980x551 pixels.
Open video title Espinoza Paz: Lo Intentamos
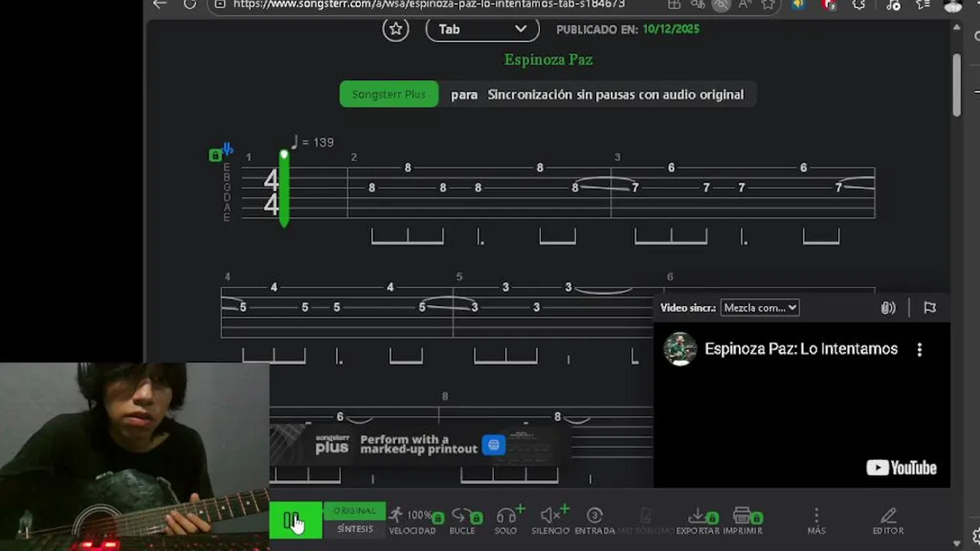coord(801,349)
